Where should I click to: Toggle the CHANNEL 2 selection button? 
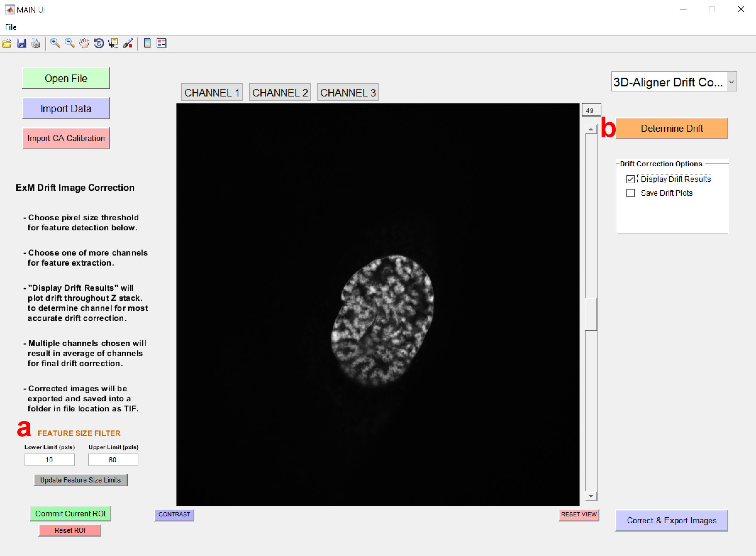pos(280,92)
